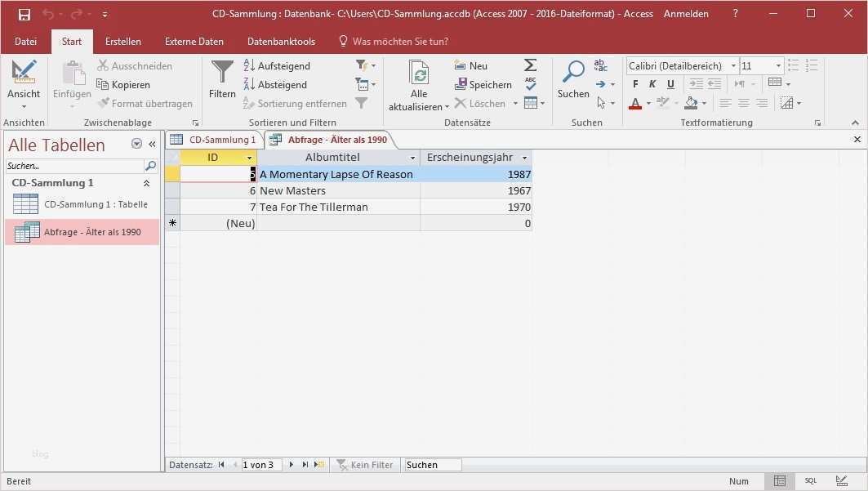Open the Filtern filter tool
Viewport: 868px width, 491px height.
(221, 84)
